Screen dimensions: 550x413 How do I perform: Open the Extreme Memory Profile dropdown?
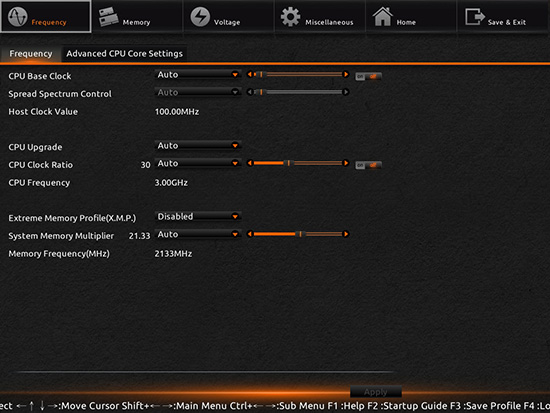[198, 217]
